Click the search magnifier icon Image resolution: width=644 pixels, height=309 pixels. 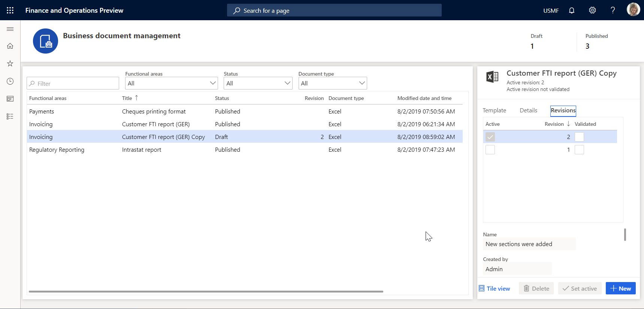236,10
